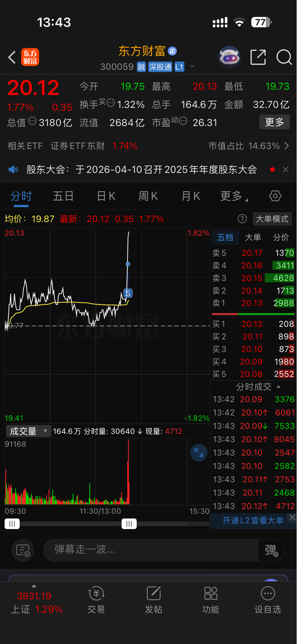The width and height of the screenshot is (297, 644).
Task: Tap the L1 level badge
Action: point(179,67)
